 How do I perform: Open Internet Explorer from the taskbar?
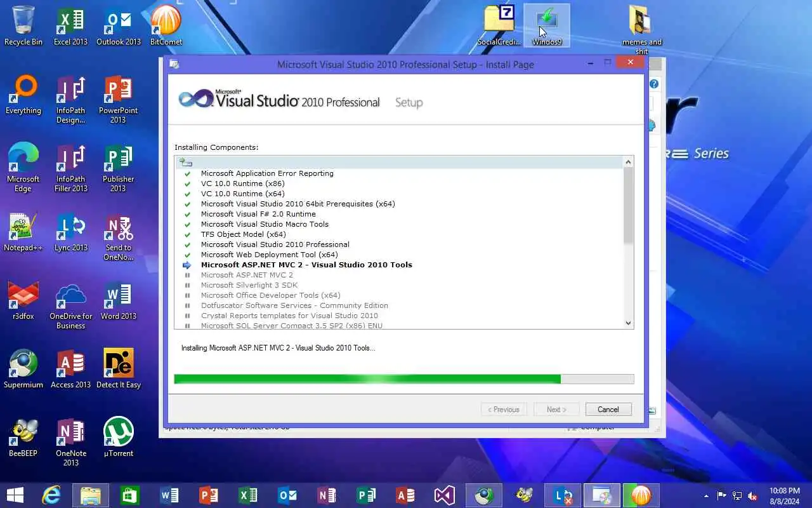coord(51,495)
